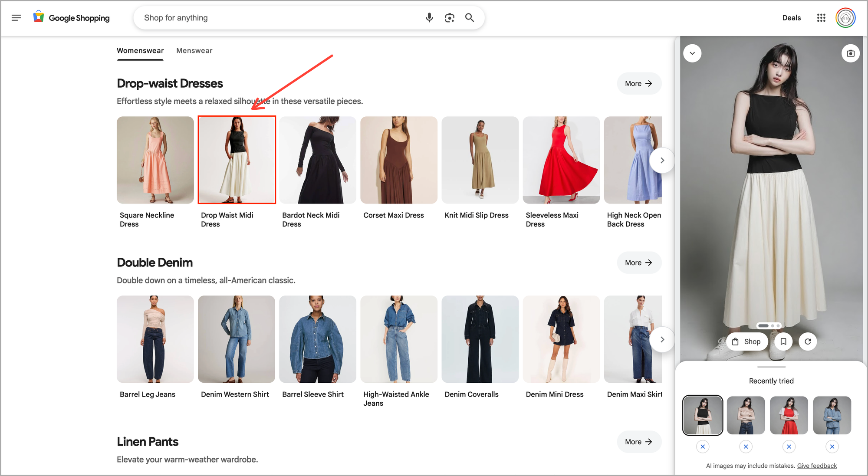Remove the red dress from recently tried
Screen dimensions: 868x476
tap(789, 446)
